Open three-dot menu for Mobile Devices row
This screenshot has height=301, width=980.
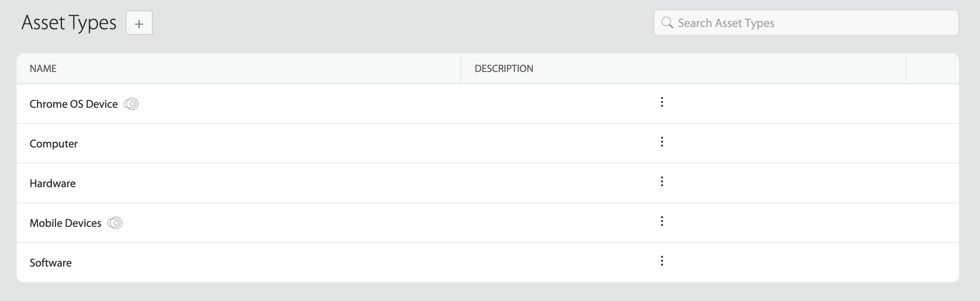661,221
